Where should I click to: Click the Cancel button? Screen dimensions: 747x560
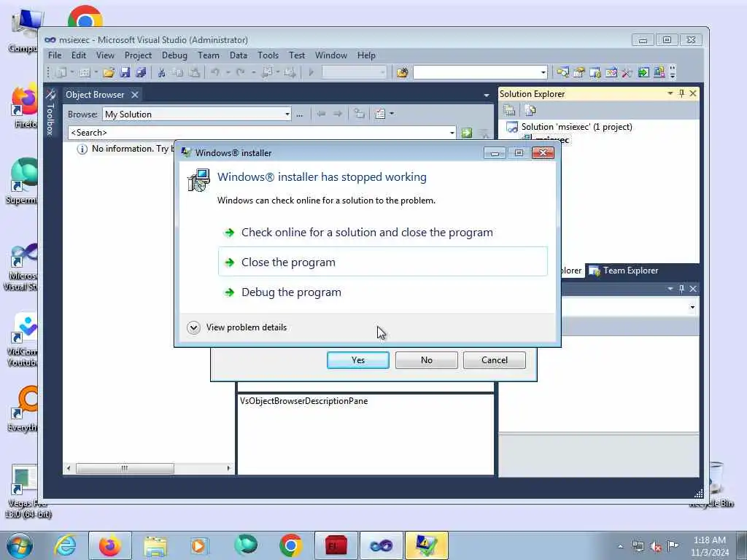pos(495,360)
